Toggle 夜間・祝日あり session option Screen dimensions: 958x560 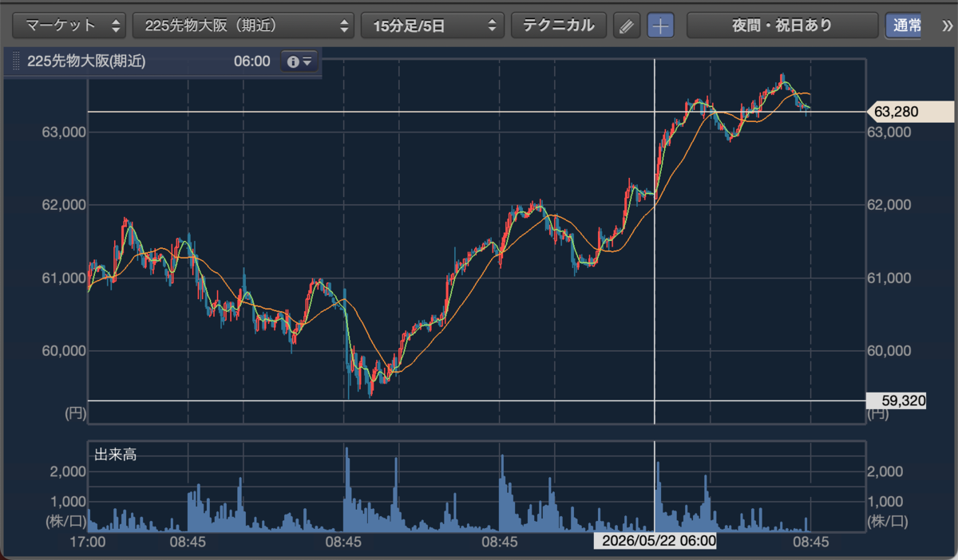[782, 26]
